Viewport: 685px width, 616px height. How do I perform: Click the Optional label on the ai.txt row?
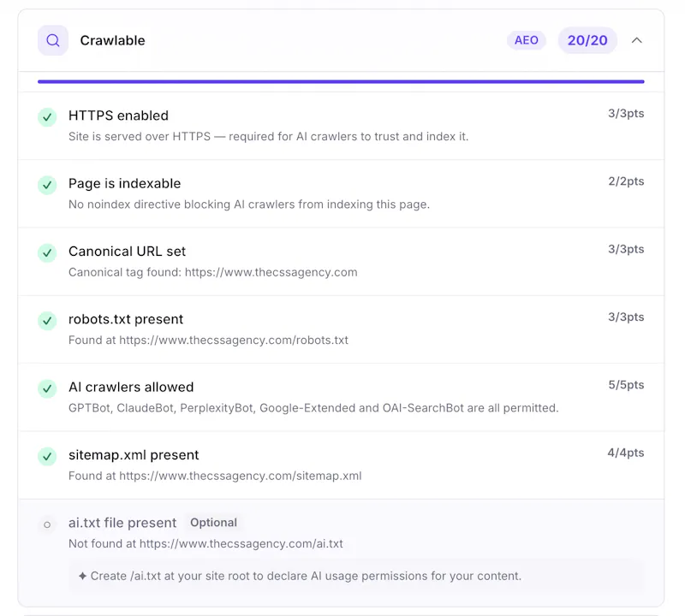pos(213,523)
